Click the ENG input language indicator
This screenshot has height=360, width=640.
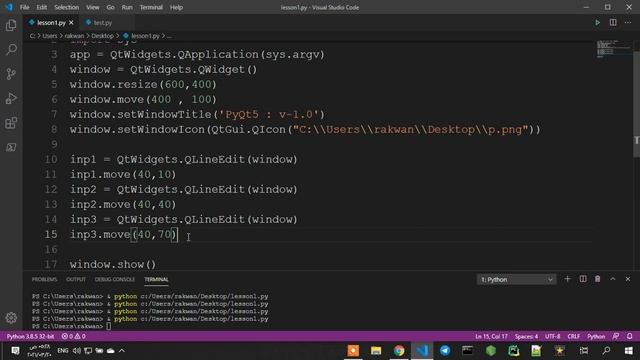(x=63, y=351)
